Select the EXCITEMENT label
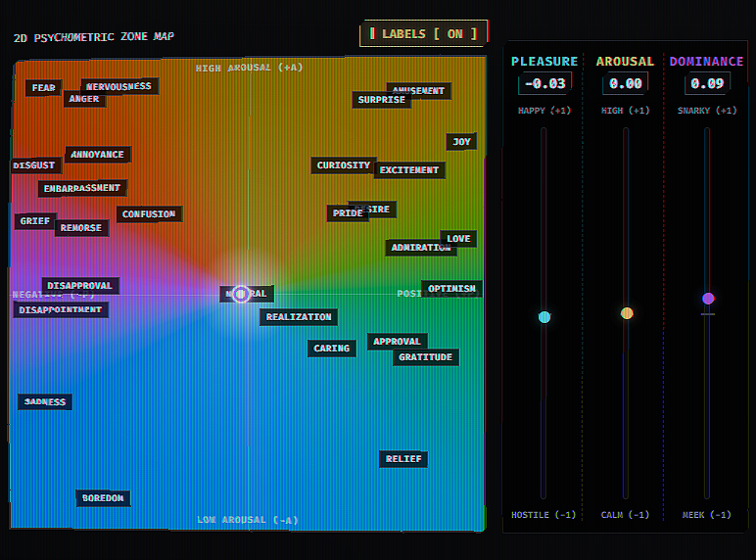Screen dimensions: 756x560 coord(409,170)
